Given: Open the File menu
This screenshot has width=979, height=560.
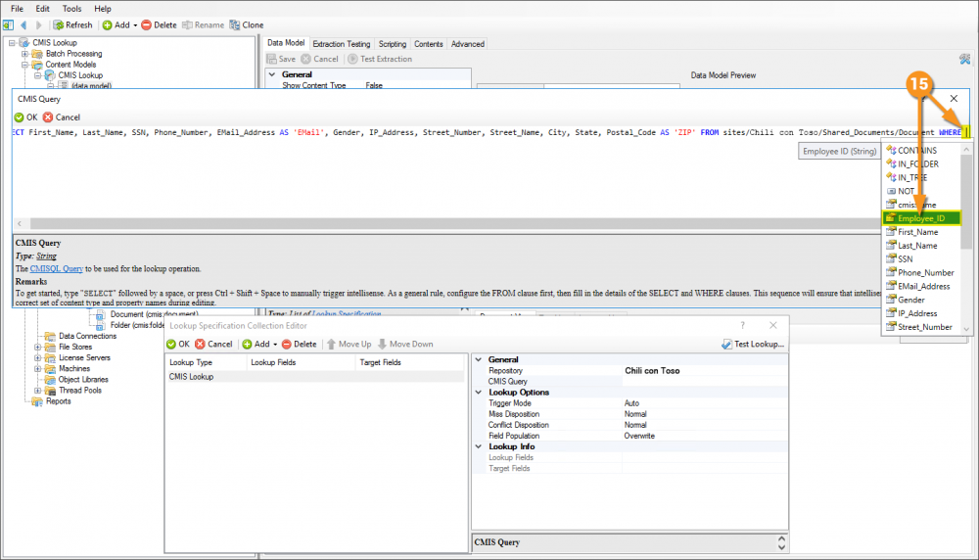Looking at the screenshot, I should point(17,9).
